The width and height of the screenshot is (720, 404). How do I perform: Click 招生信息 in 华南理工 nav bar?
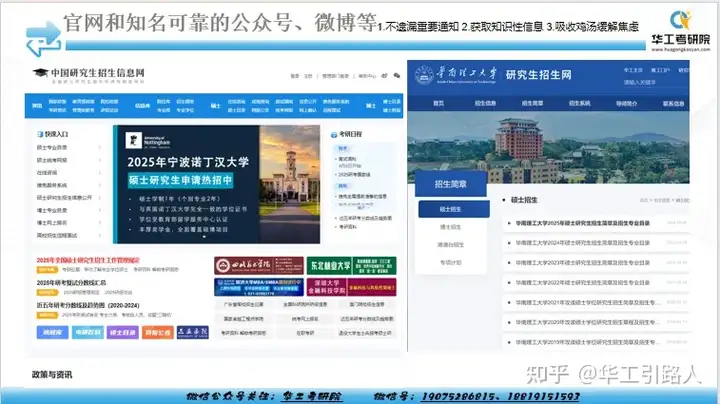tap(485, 104)
